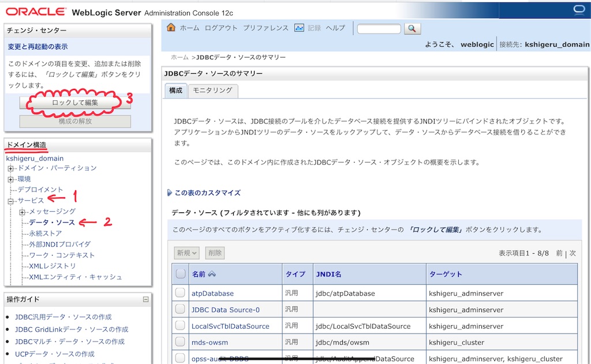Select 外部JNDIプロバイダ in the domain tree
Image resolution: width=591 pixels, height=364 pixels.
click(x=60, y=244)
